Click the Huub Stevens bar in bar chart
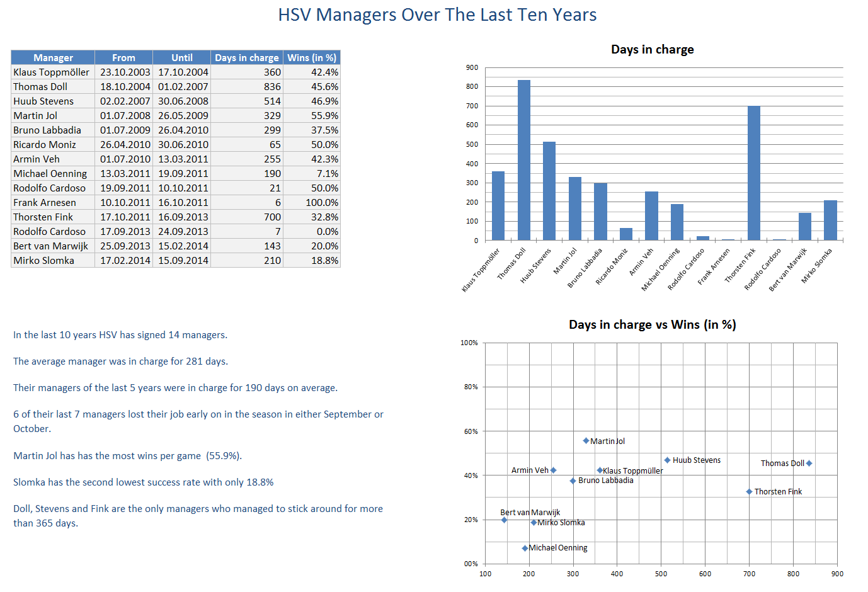868x592 pixels. pyautogui.click(x=549, y=191)
